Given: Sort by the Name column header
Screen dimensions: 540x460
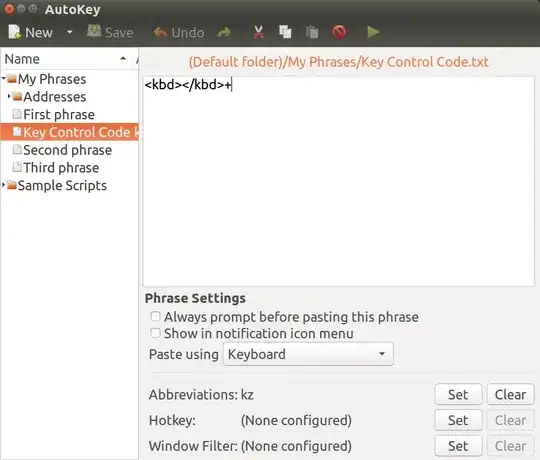Looking at the screenshot, I should (65, 59).
